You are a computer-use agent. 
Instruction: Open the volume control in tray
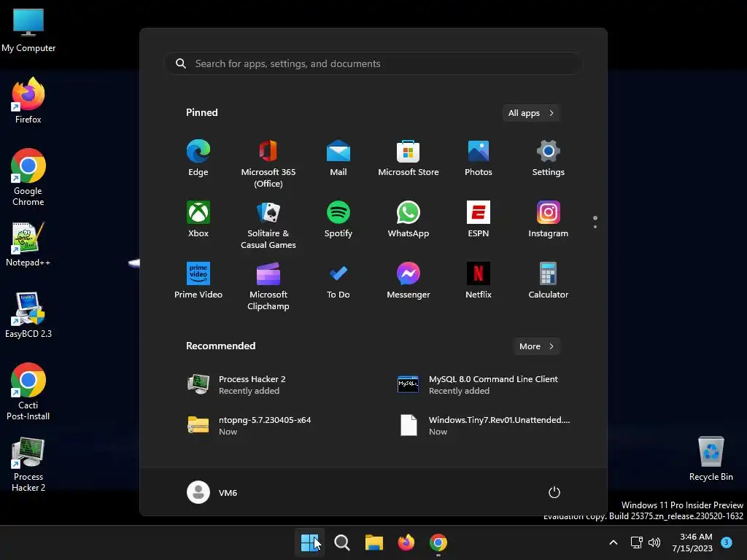(654, 542)
